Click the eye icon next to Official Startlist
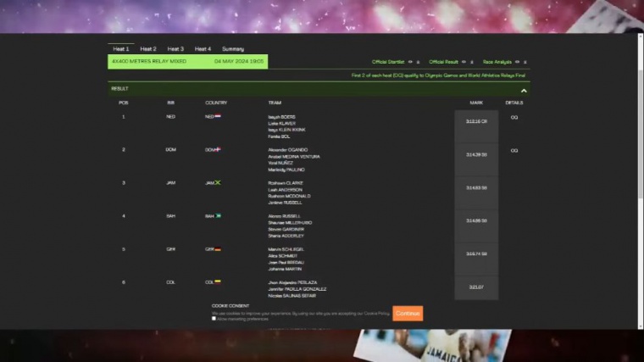The image size is (644, 362). point(410,62)
